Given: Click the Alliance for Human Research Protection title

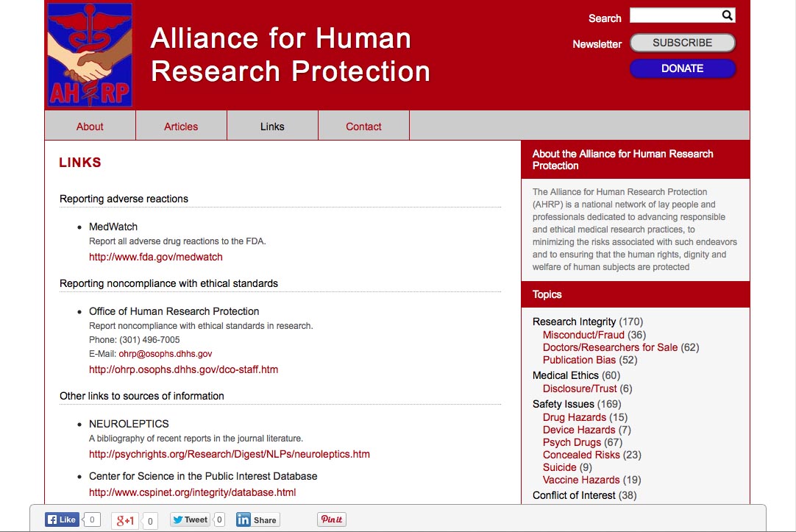Looking at the screenshot, I should tap(290, 54).
